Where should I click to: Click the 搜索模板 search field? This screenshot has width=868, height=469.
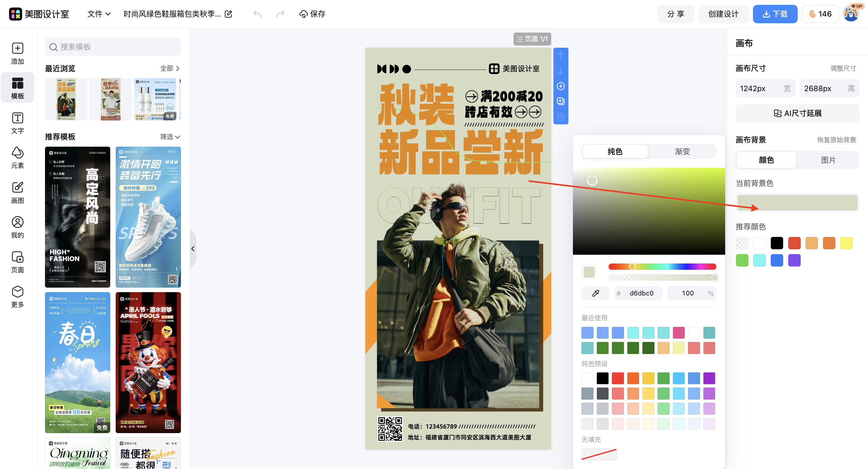(x=113, y=47)
